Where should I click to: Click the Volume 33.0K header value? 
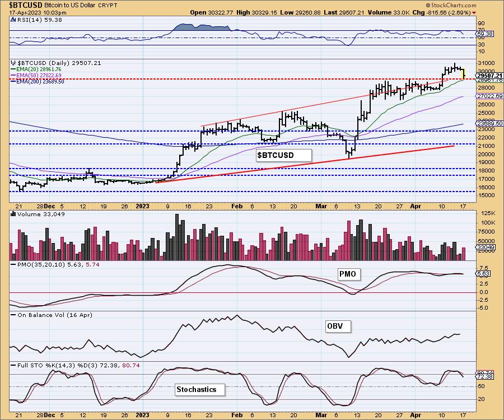pyautogui.click(x=388, y=12)
